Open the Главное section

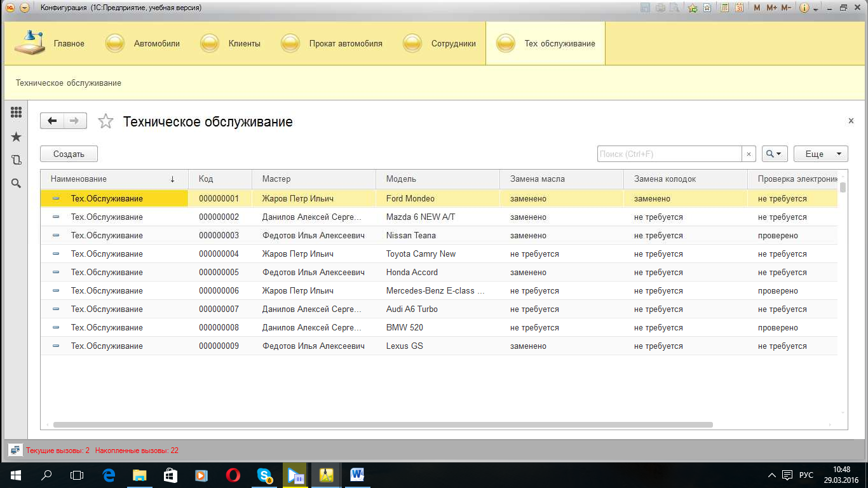50,44
